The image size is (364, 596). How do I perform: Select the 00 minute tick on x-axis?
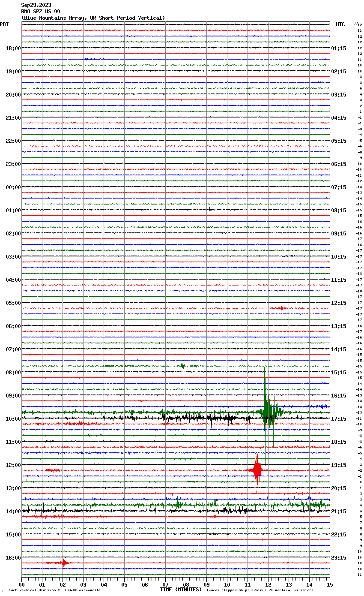(21, 584)
